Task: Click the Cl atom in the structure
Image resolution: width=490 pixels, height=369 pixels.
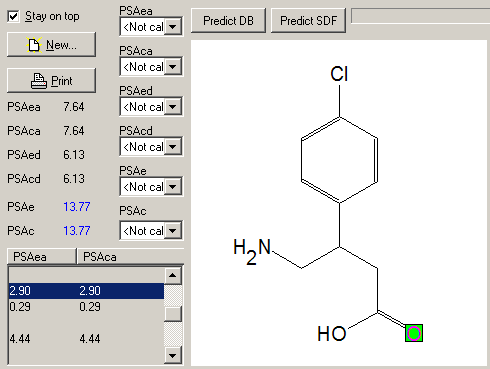Action: coord(339,74)
